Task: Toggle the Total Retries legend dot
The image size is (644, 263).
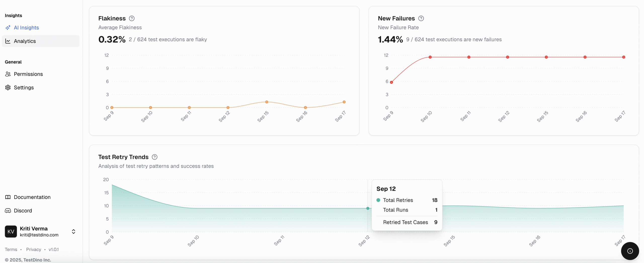Action: 379,200
